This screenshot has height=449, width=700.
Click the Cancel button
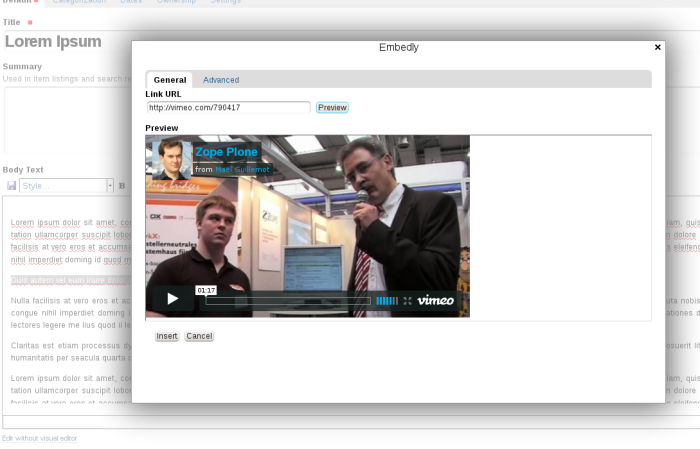click(x=199, y=336)
